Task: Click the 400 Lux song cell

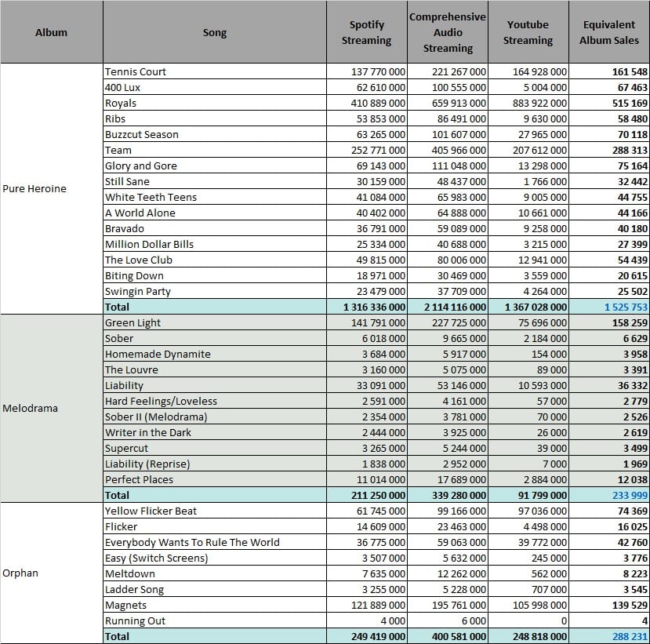Action: click(x=215, y=88)
